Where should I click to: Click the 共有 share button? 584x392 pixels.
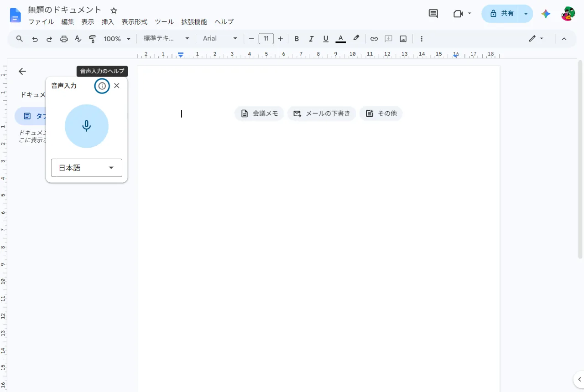coord(501,14)
